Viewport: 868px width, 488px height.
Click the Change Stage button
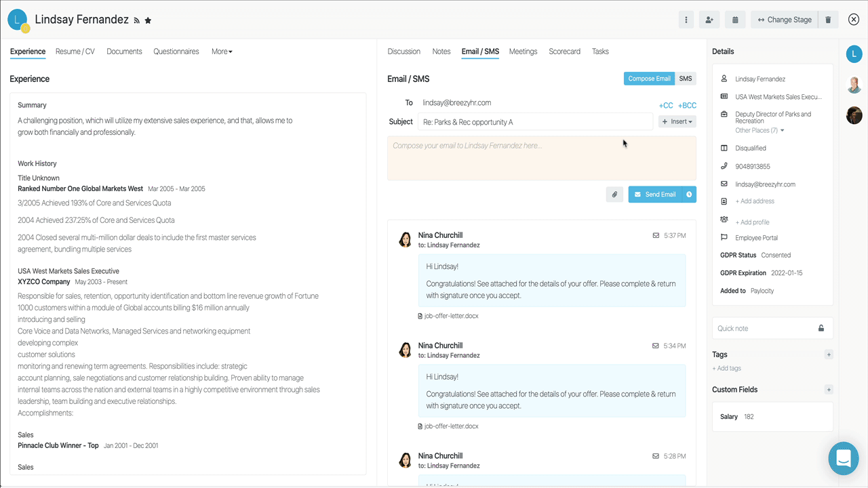(x=785, y=20)
